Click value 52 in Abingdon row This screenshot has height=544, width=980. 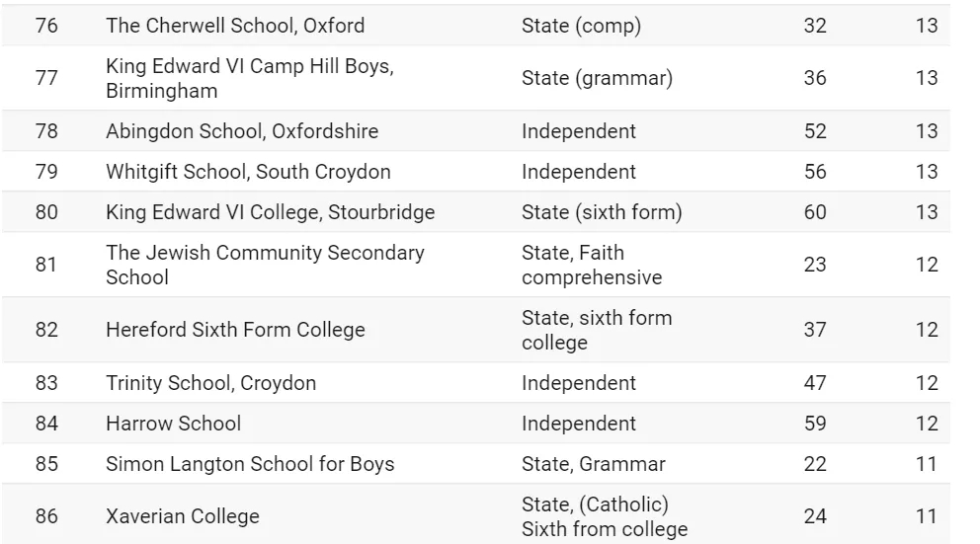click(815, 131)
